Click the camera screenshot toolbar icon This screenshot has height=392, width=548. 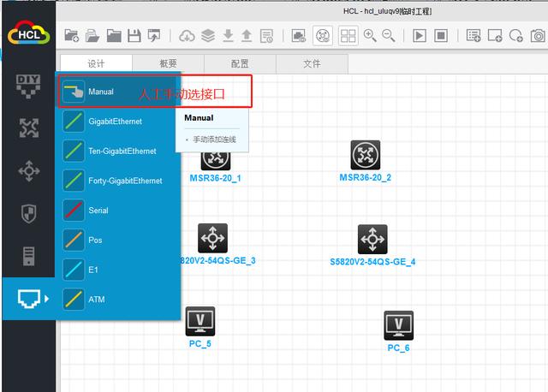(x=538, y=36)
